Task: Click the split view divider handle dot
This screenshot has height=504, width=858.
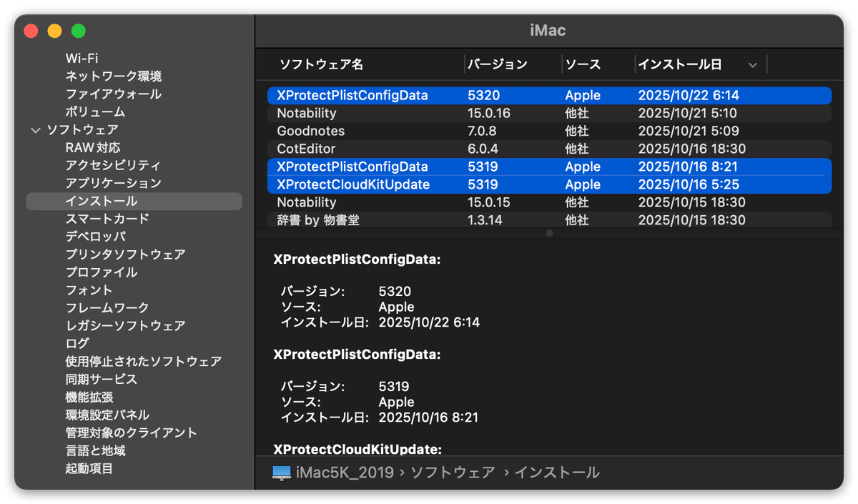Action: tap(549, 233)
